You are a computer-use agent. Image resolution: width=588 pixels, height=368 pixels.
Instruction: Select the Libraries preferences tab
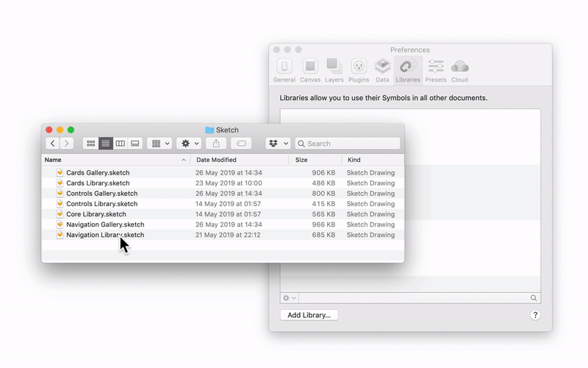click(408, 71)
